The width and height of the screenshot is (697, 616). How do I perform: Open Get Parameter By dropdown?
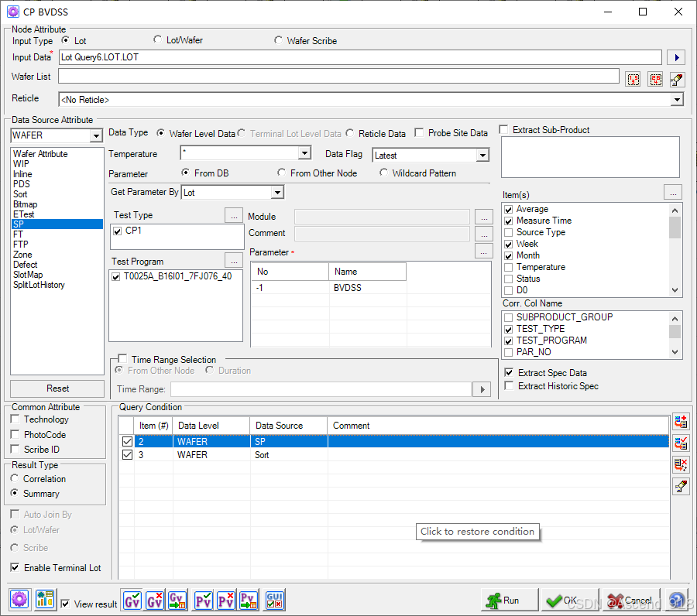pos(277,192)
